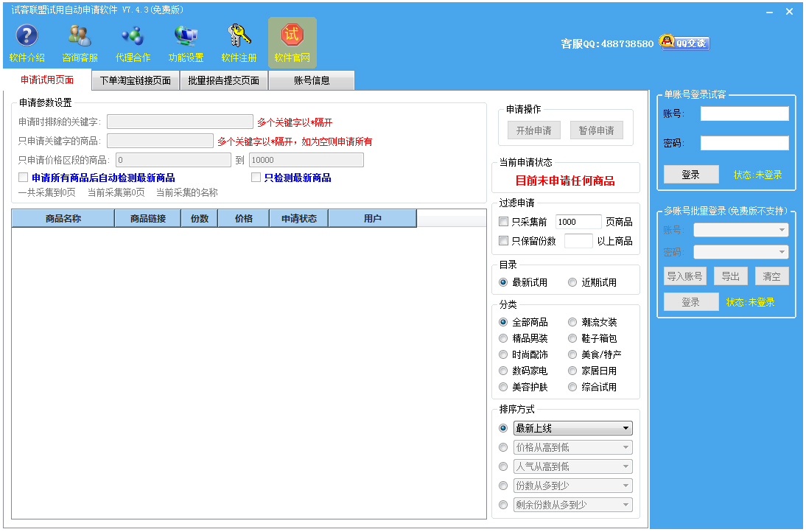Select the 最新试用 radio button

coord(503,282)
